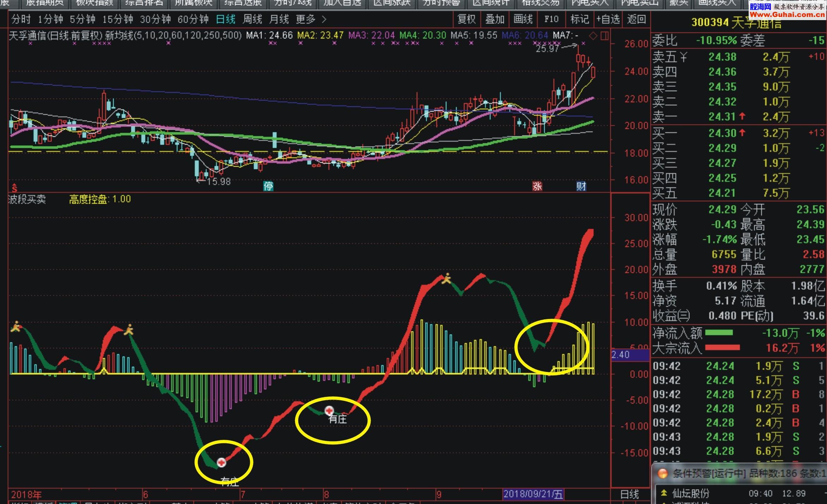Click the red 涨 event marker
The image size is (827, 504).
click(x=537, y=186)
